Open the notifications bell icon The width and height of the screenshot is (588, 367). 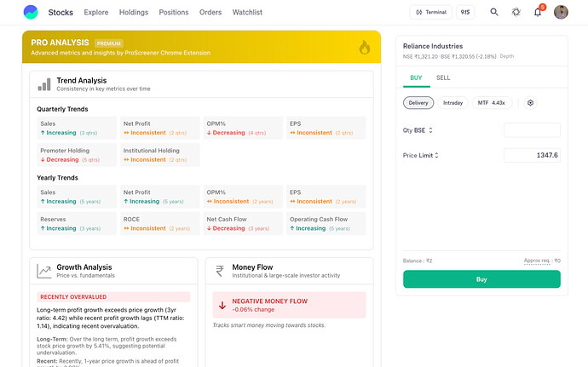click(538, 12)
